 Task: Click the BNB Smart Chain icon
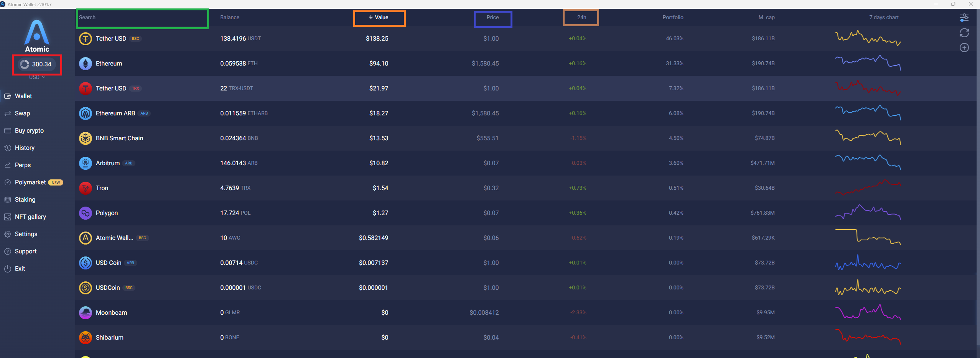[85, 138]
